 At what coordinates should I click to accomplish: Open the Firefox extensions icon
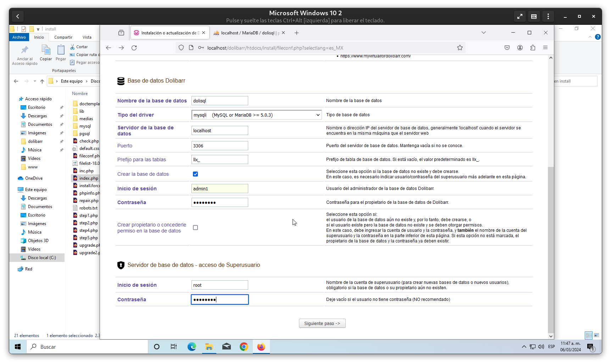coord(533,48)
